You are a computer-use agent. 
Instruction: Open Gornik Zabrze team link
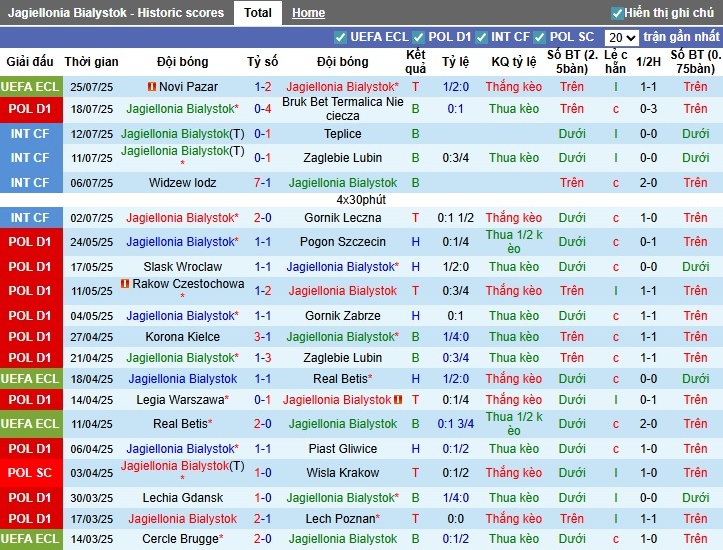coord(343,316)
